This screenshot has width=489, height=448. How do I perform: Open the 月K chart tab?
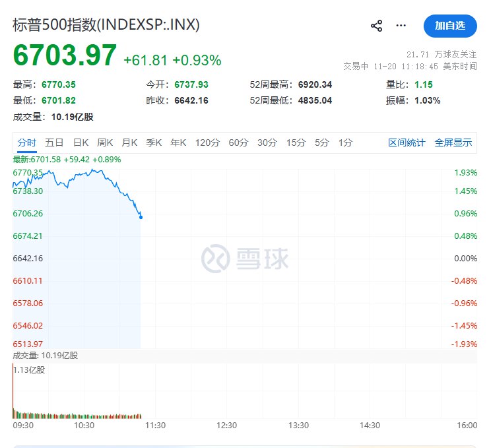point(129,143)
